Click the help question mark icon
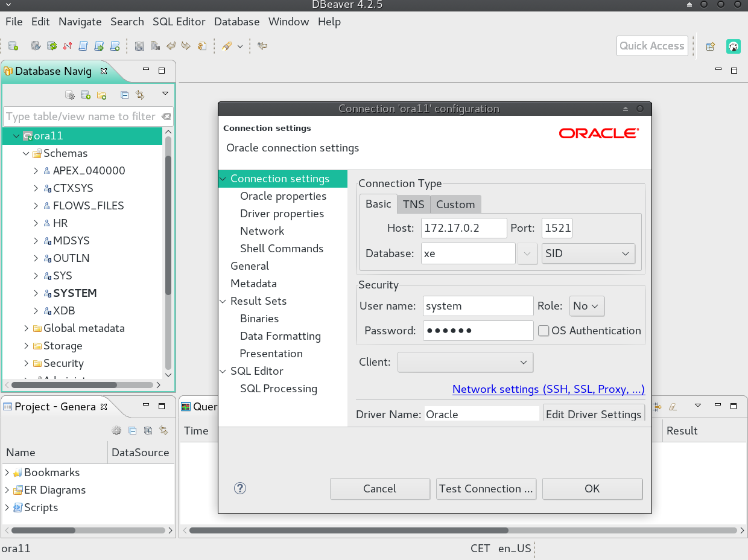748x560 pixels. 240,489
